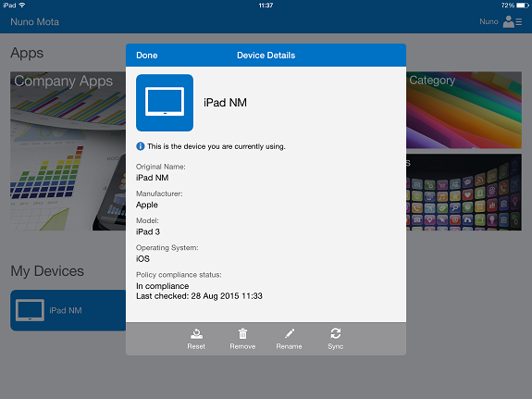Tap the Reset icon in the dialog toolbar
The width and height of the screenshot is (532, 399).
[196, 334]
